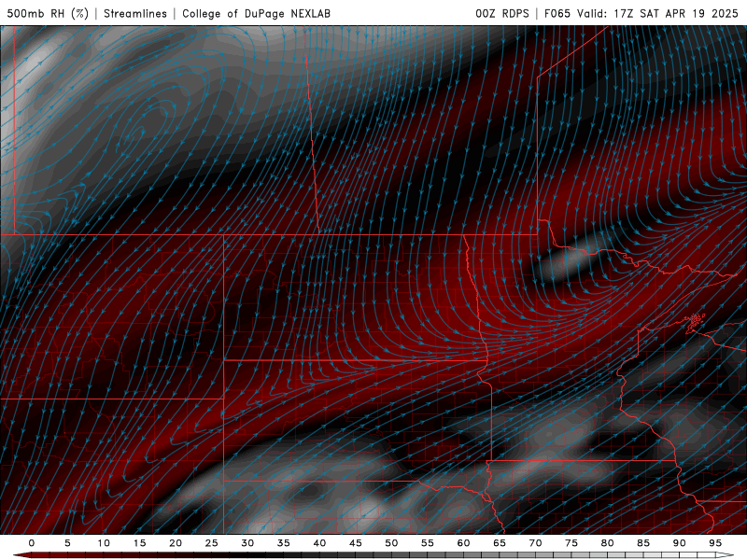Viewport: 747px width, 560px height.
Task: Click the colorbar label "75"
Action: (571, 543)
